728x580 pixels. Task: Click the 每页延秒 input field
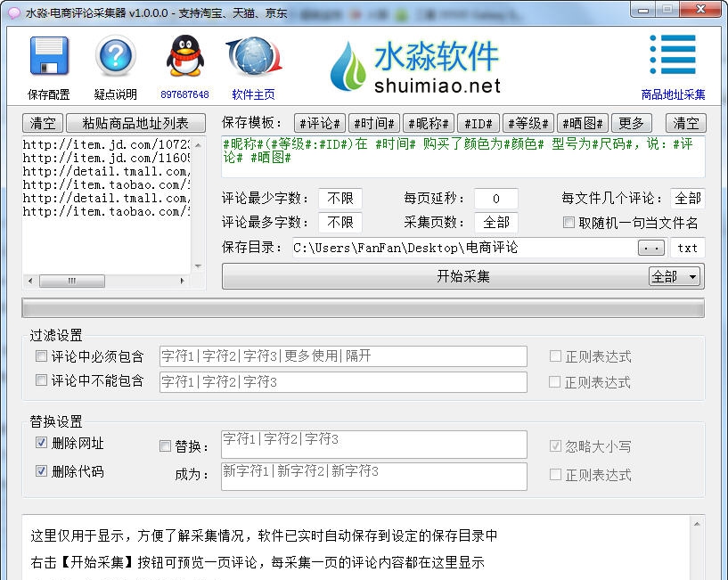point(496,199)
